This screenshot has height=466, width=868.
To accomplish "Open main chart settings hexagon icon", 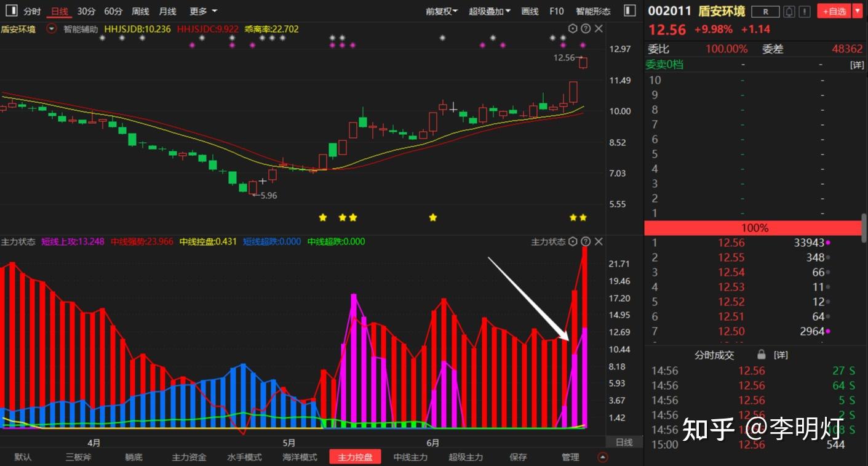I will [573, 29].
